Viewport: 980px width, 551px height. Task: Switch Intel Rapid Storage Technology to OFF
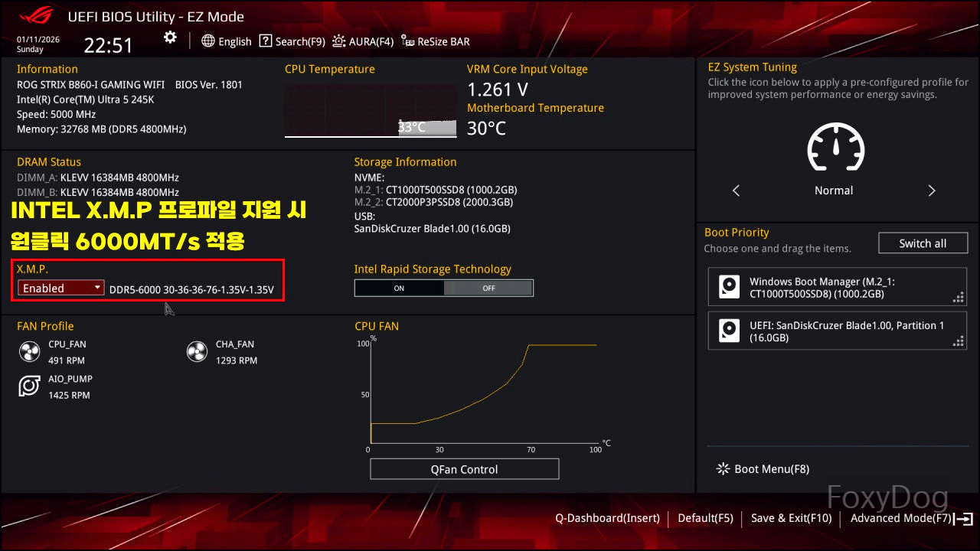pos(488,289)
